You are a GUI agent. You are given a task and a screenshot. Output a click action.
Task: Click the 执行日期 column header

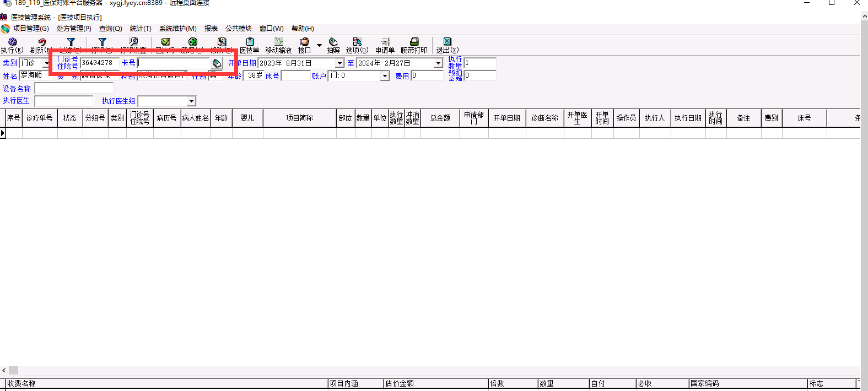pyautogui.click(x=688, y=118)
